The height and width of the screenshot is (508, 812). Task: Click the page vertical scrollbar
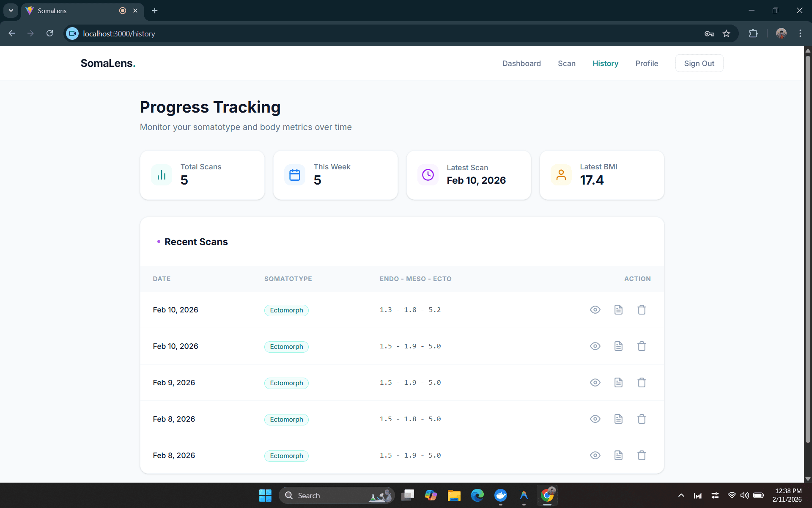coord(808,250)
